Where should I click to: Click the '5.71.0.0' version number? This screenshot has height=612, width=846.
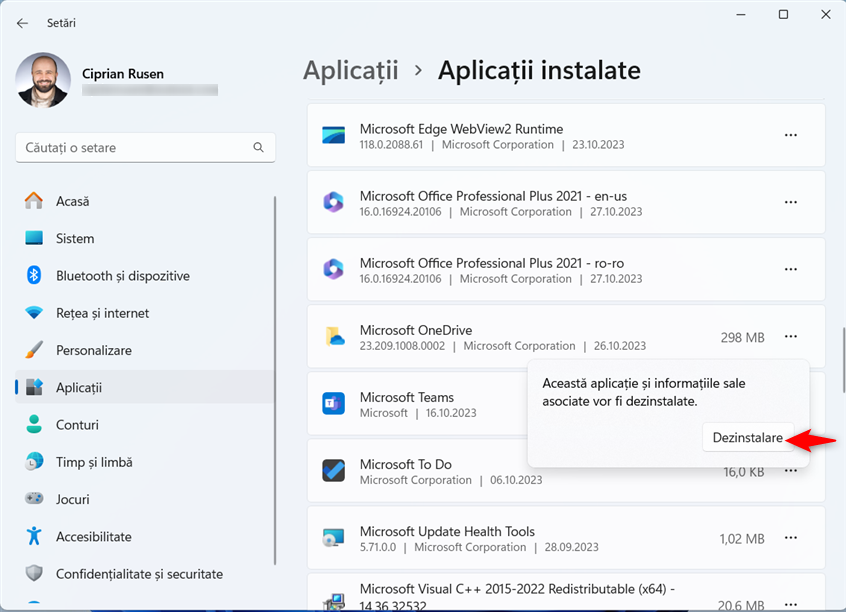(378, 547)
